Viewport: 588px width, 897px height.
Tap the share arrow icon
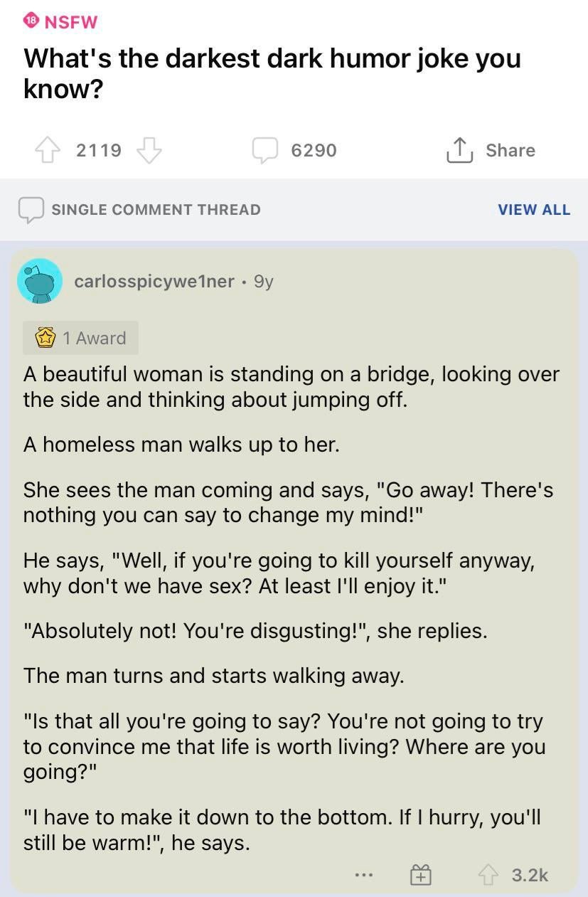click(459, 149)
